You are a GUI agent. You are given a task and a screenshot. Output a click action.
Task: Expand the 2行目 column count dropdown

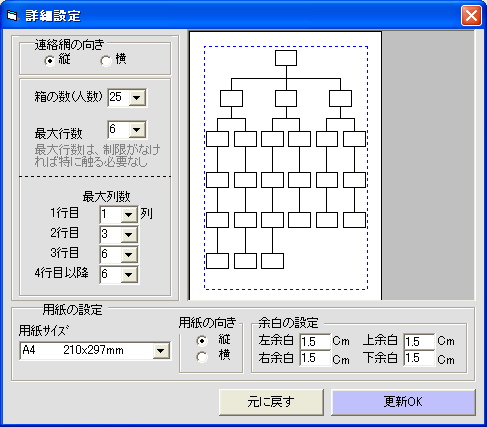[129, 235]
